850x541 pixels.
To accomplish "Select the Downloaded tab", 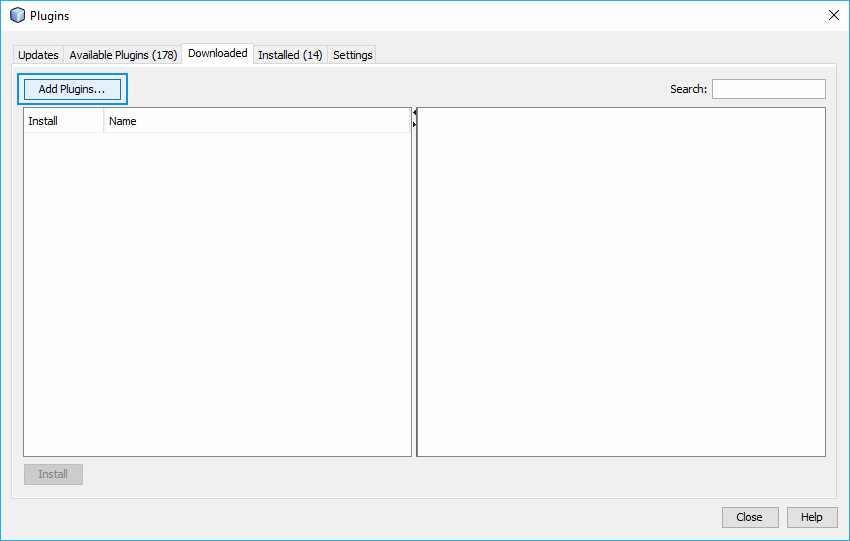I will (x=217, y=54).
